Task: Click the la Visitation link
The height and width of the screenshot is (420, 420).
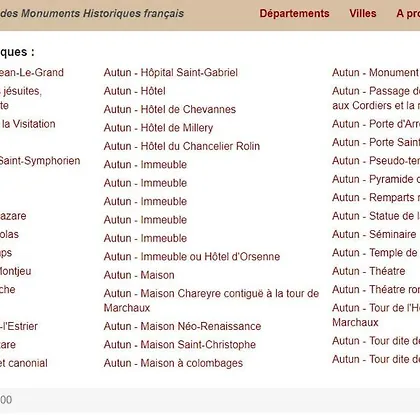Action: [28, 124]
